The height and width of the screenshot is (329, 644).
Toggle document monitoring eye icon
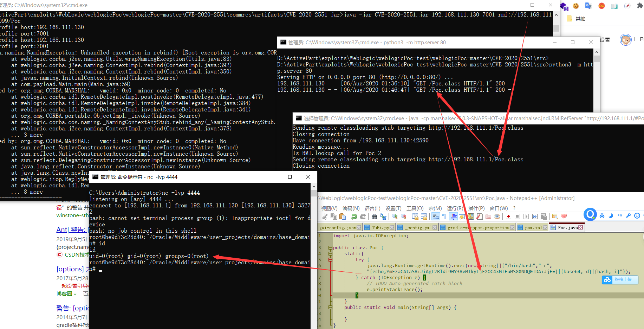pyautogui.click(x=497, y=217)
